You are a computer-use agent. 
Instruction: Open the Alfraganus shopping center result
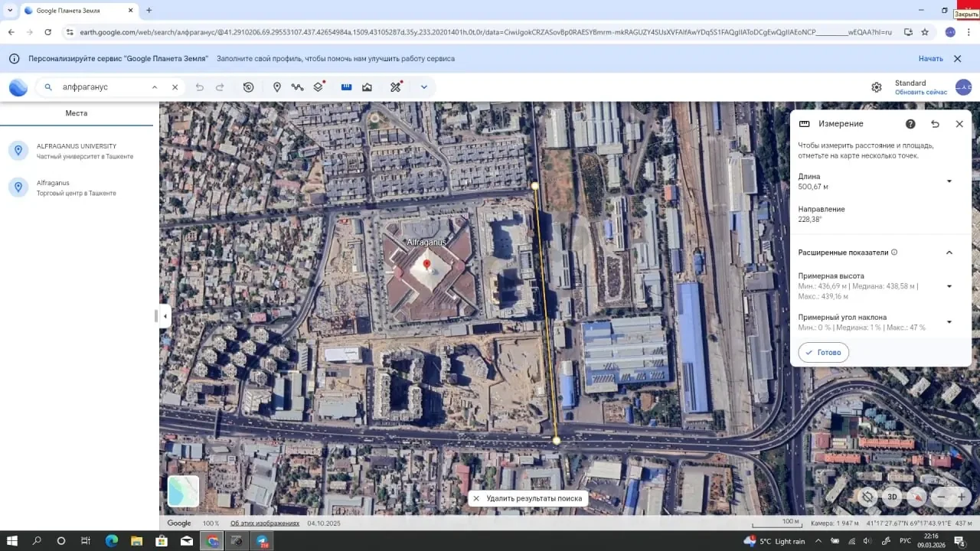77,187
